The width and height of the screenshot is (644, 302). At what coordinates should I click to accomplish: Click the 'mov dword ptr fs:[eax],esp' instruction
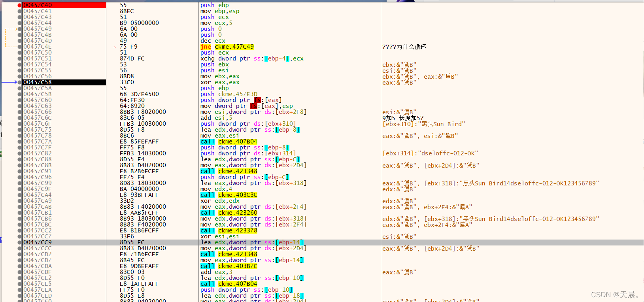(x=246, y=106)
